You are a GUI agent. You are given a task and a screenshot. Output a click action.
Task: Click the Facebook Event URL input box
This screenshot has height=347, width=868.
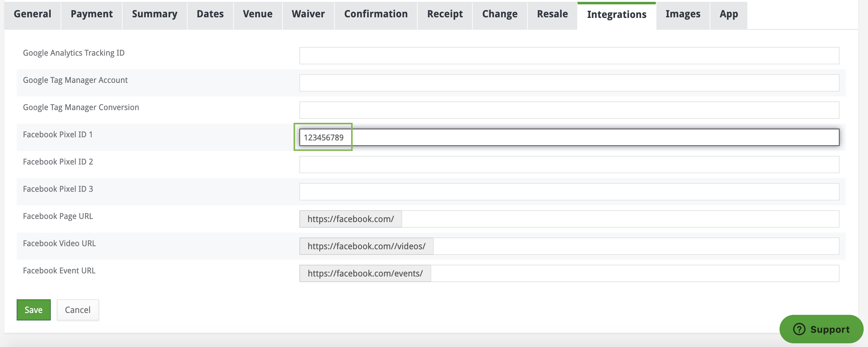635,274
